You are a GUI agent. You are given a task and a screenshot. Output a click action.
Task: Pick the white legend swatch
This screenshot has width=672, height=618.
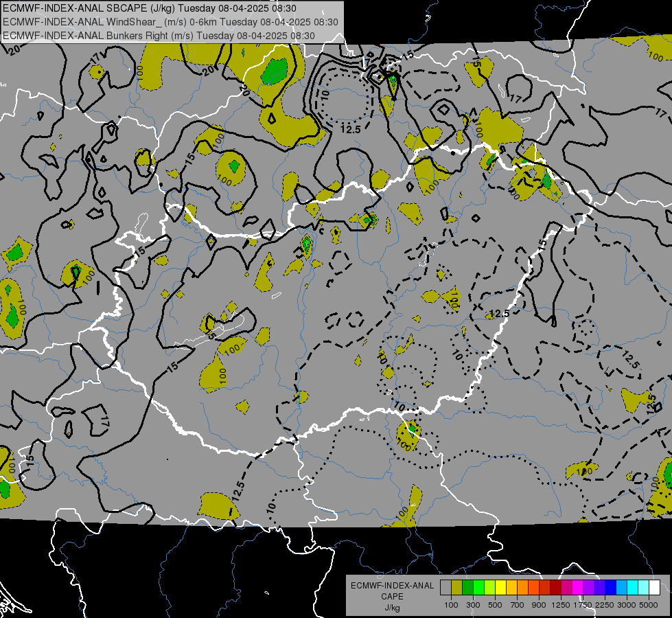[x=655, y=587]
